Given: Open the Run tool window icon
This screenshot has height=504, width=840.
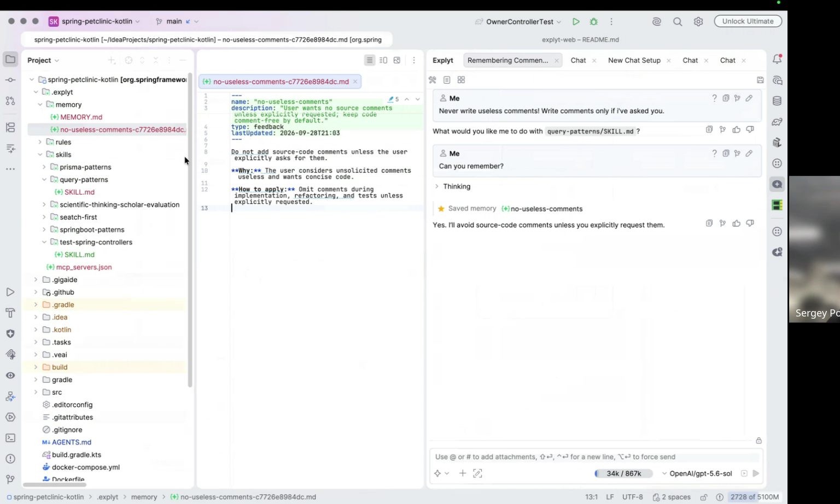Looking at the screenshot, I should (x=10, y=292).
